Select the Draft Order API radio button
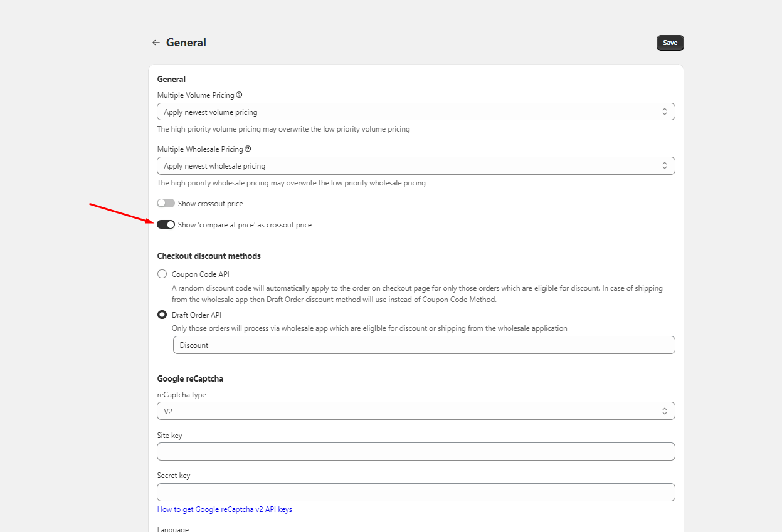 click(x=162, y=315)
